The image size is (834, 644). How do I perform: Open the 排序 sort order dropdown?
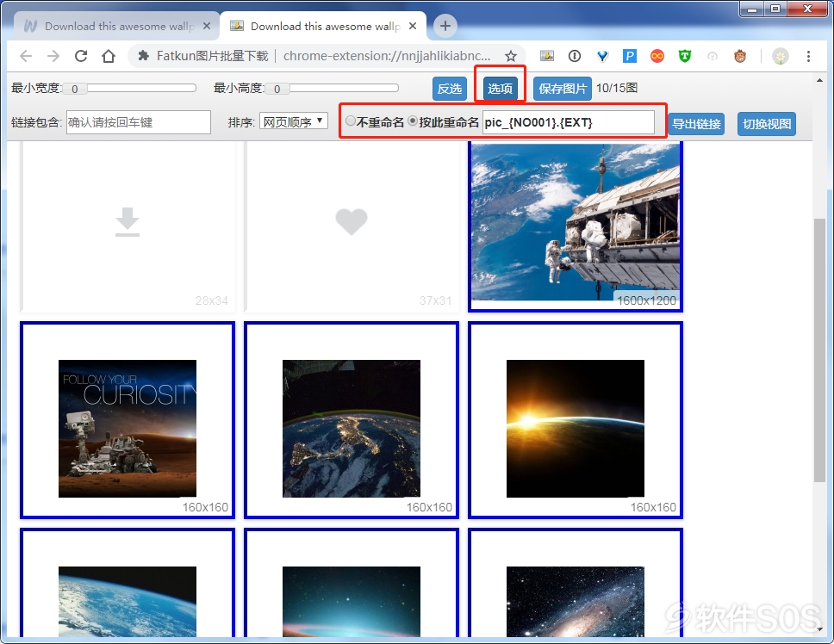pyautogui.click(x=293, y=121)
